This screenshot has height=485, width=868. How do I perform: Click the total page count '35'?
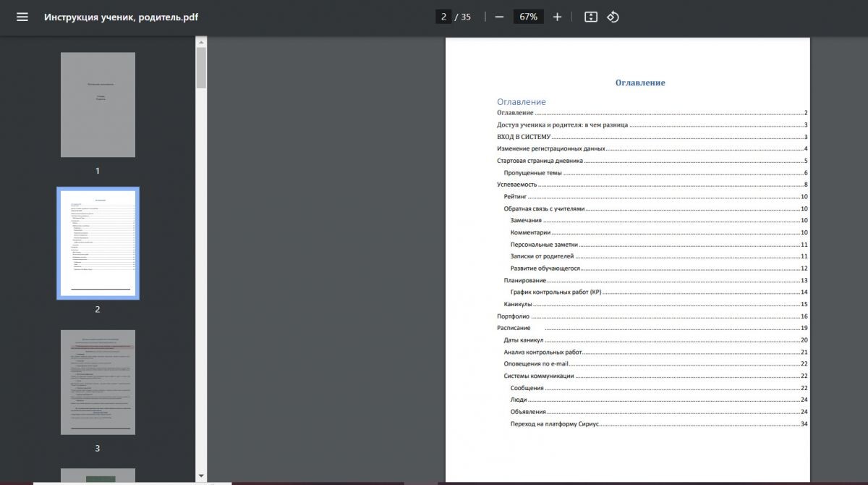466,17
